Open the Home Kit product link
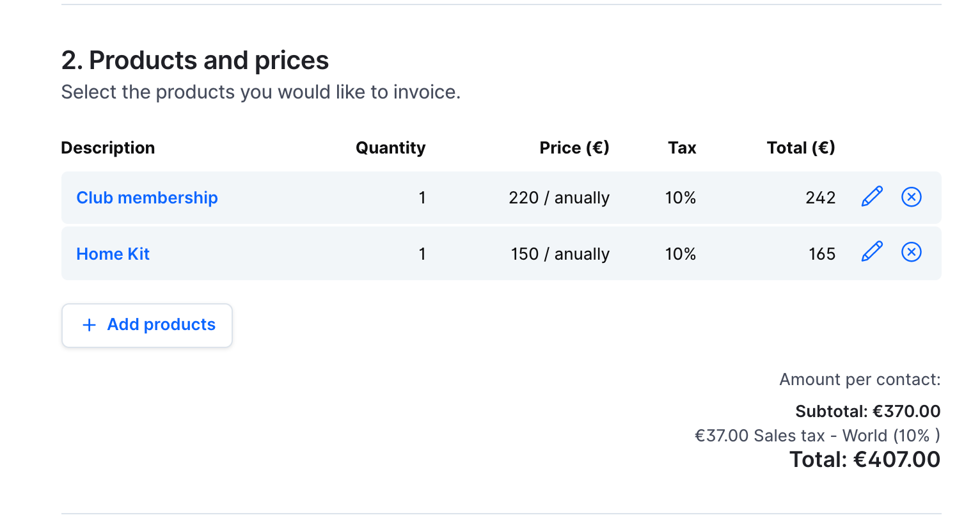The width and height of the screenshot is (980, 522). tap(113, 254)
